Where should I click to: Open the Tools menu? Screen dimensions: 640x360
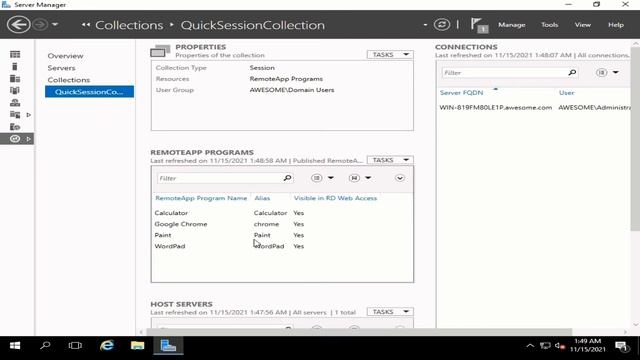click(x=549, y=25)
